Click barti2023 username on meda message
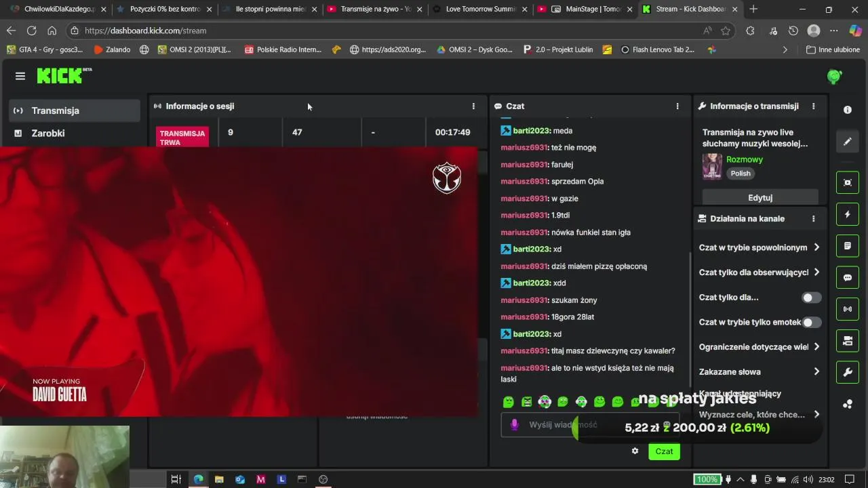This screenshot has width=868, height=488. tap(532, 131)
